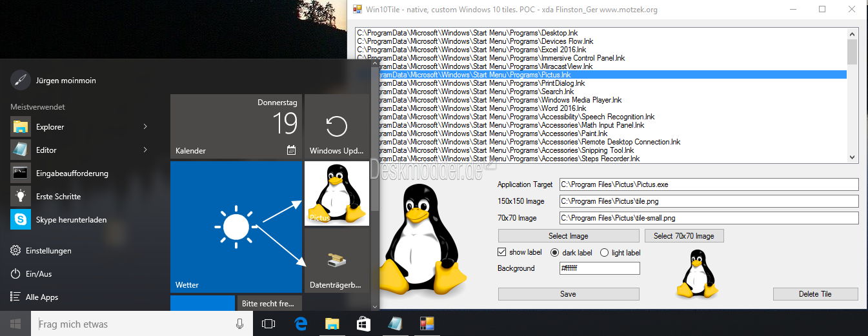This screenshot has width=868, height=336.
Task: Click the Win10Tile title bar app icon
Action: (358, 10)
